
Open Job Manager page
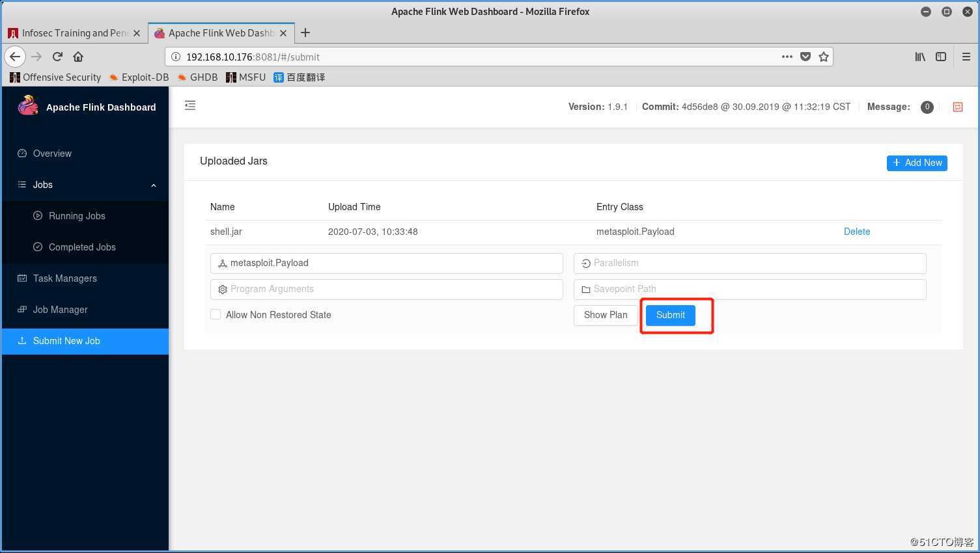point(85,310)
